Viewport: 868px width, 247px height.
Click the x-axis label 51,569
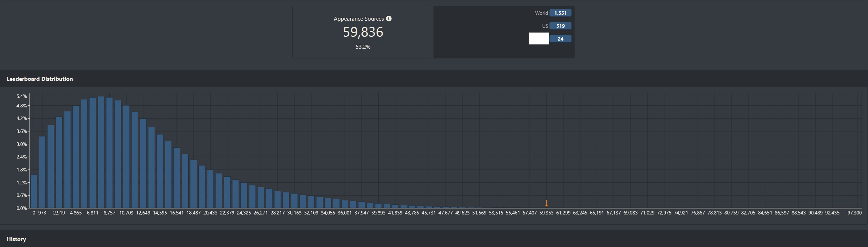click(479, 213)
